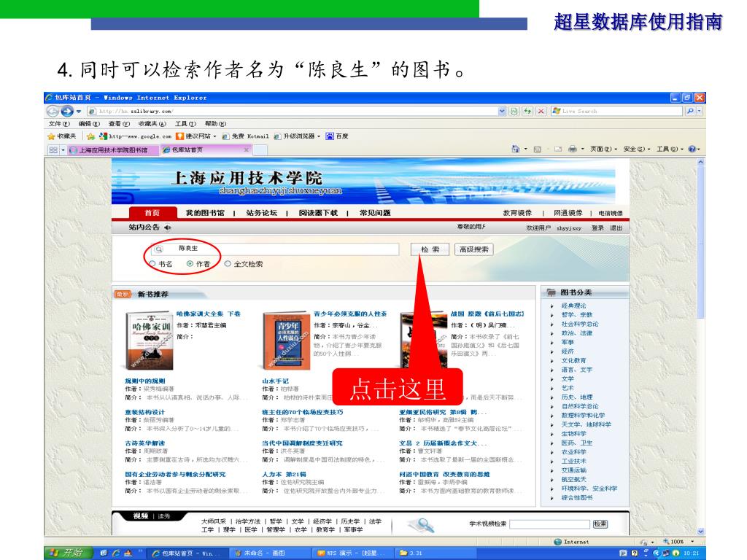The width and height of the screenshot is (747, 560).
Task: Open the 哈佛家训大全集 下卷 book link
Action: [208, 314]
